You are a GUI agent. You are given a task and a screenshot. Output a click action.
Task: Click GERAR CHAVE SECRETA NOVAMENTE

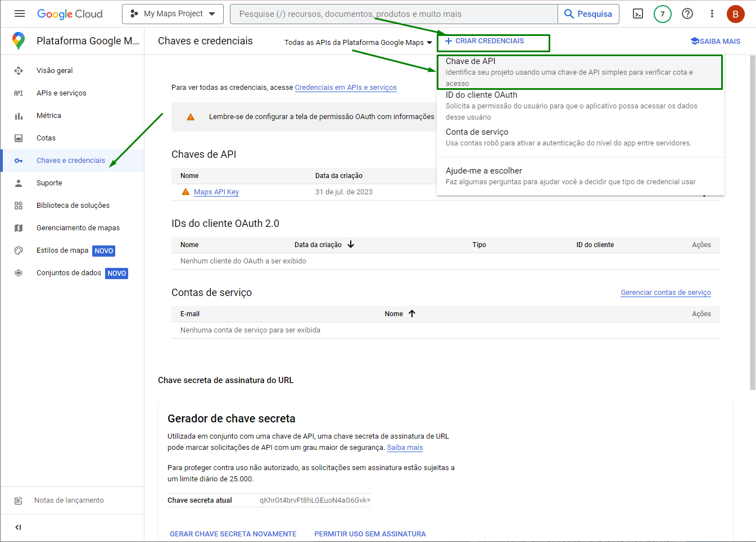point(233,534)
